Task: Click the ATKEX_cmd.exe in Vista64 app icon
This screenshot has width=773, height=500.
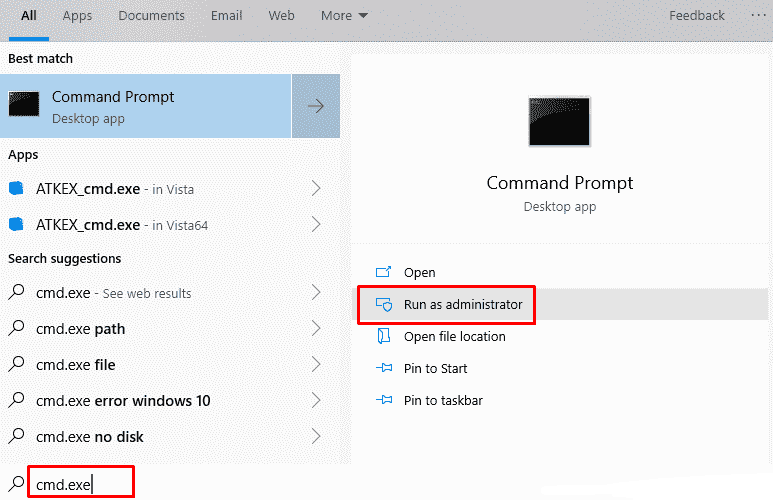Action: 16,224
